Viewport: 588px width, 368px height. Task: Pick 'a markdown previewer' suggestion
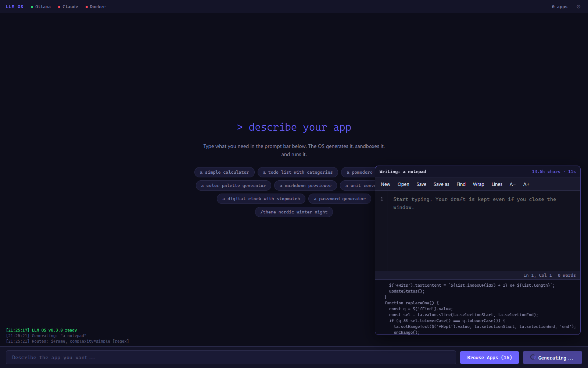pos(305,185)
